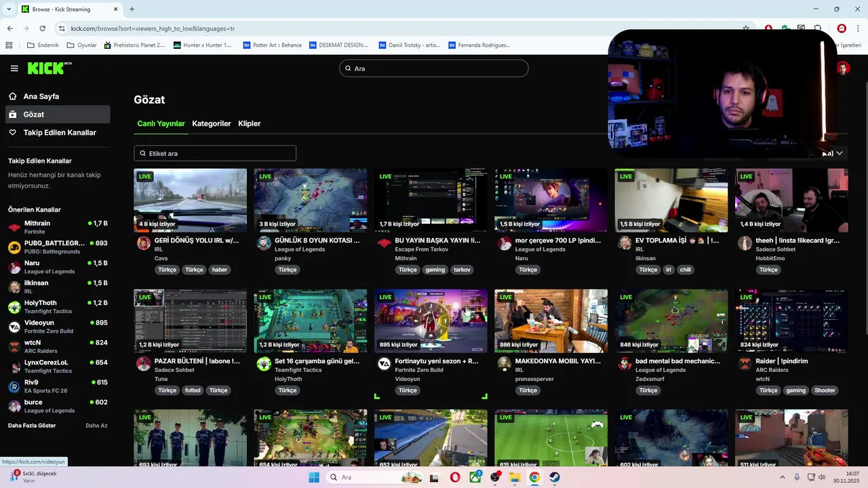Open the tab search dropdown arrow
Screen dimensions: 868x488
coord(9,9)
